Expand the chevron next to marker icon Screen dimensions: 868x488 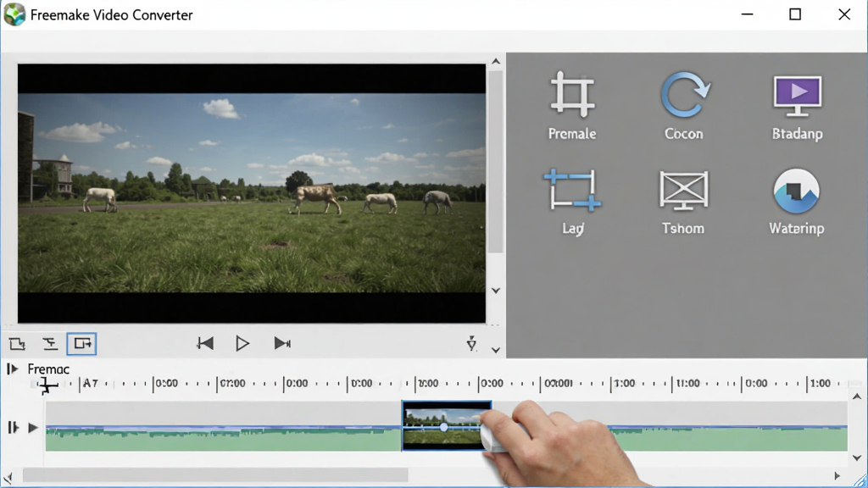point(496,350)
